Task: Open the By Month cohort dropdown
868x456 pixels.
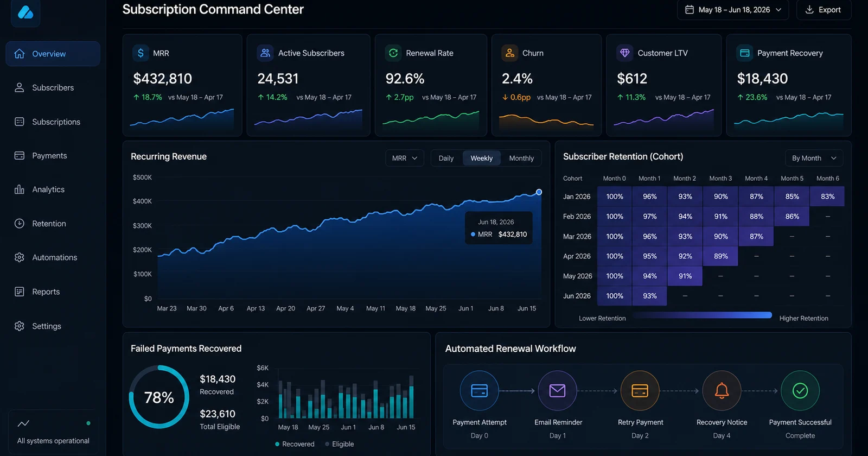Action: pos(814,158)
